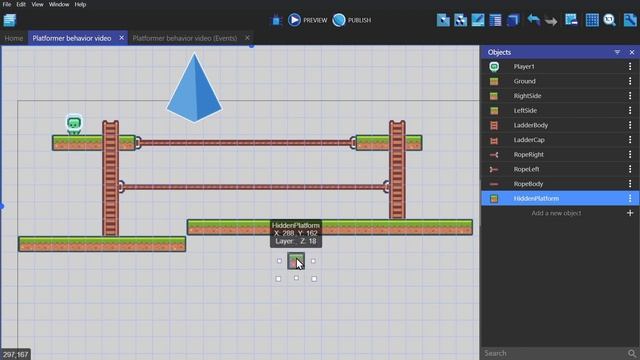This screenshot has height=360, width=640.
Task: Close the Platformer behavior video scene tab
Action: click(122, 38)
